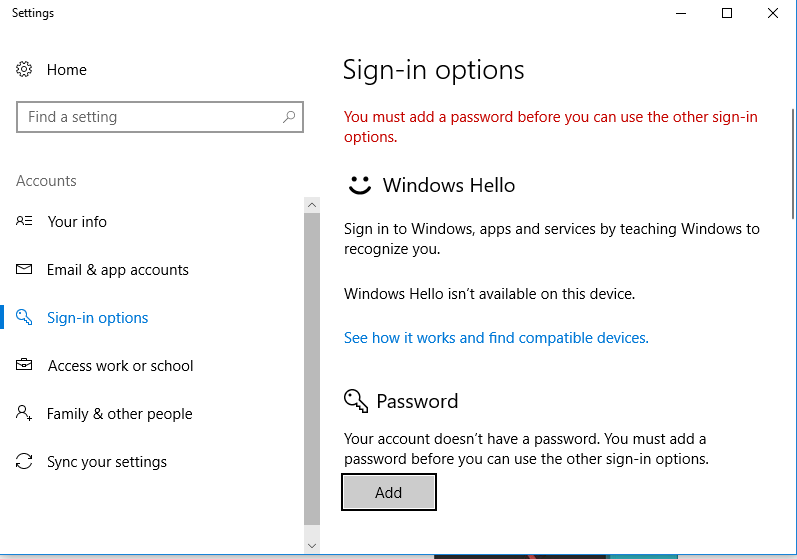Click the Your info icon

click(x=24, y=222)
